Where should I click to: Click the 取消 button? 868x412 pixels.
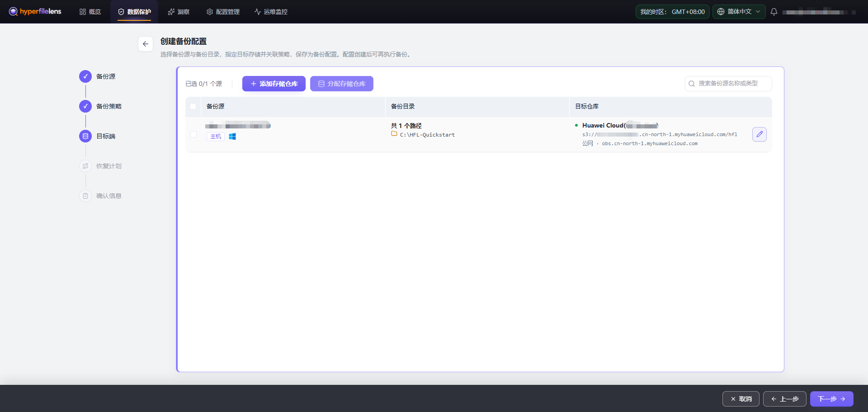(x=741, y=399)
